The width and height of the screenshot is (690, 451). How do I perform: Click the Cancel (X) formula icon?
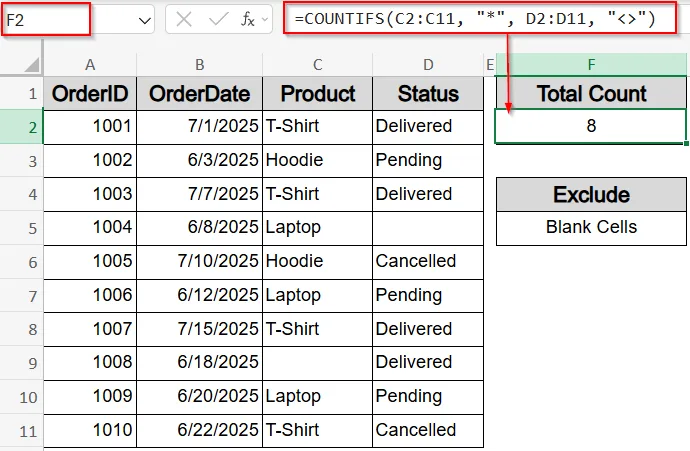pyautogui.click(x=184, y=19)
